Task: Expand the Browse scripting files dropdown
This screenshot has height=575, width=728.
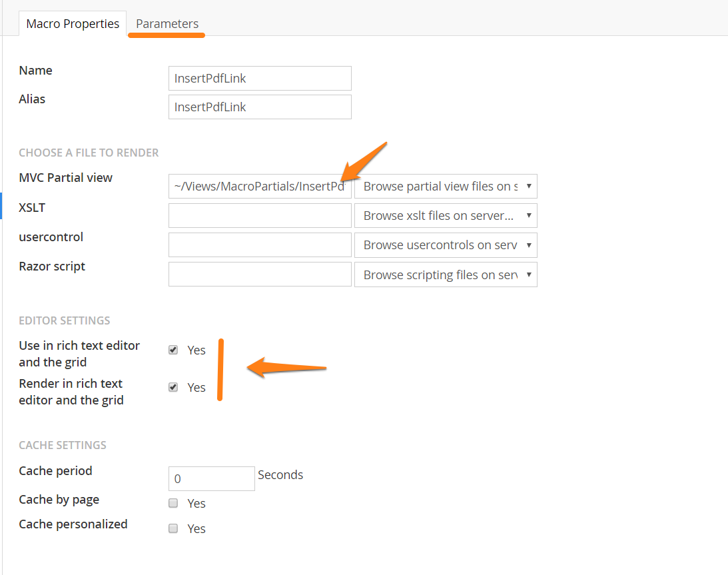Action: (x=446, y=275)
